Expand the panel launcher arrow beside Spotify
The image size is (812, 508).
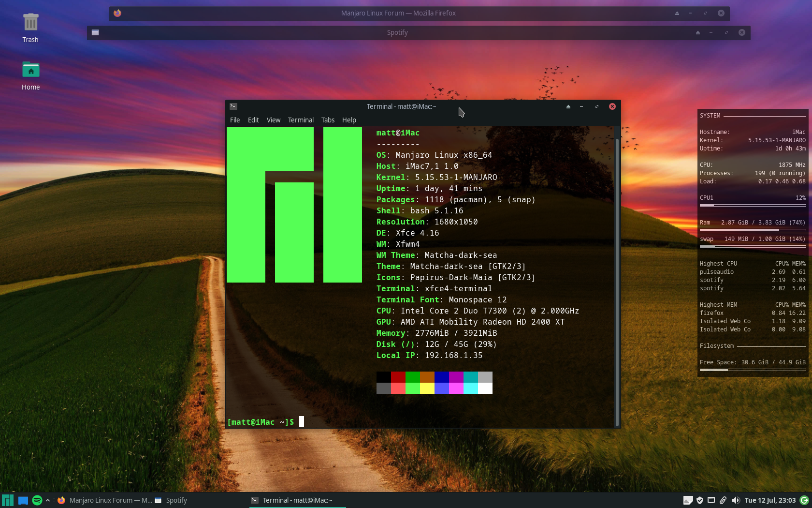(48, 500)
